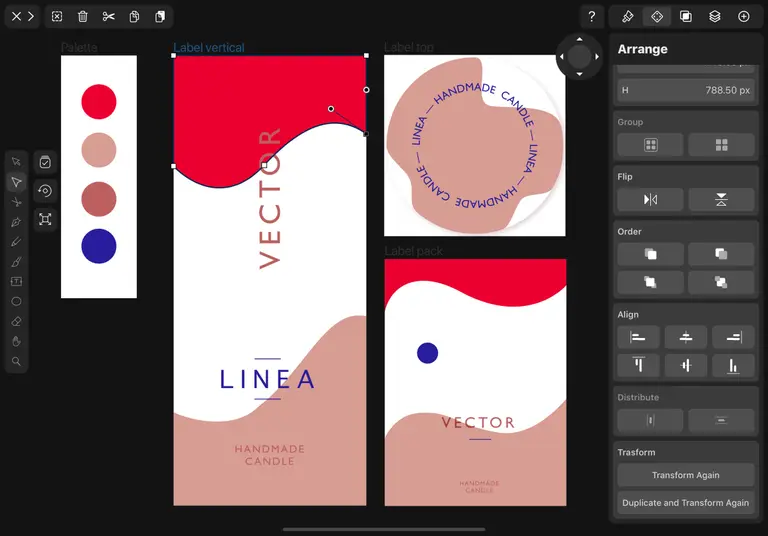Viewport: 768px width, 536px height.
Task: Choose the Node (direct selection) tool
Action: (x=16, y=182)
